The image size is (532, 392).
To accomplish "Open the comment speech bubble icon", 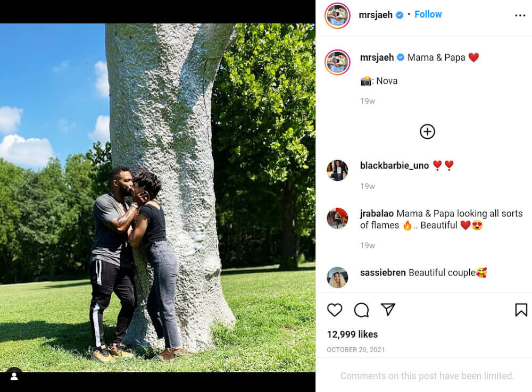I will coord(361,310).
